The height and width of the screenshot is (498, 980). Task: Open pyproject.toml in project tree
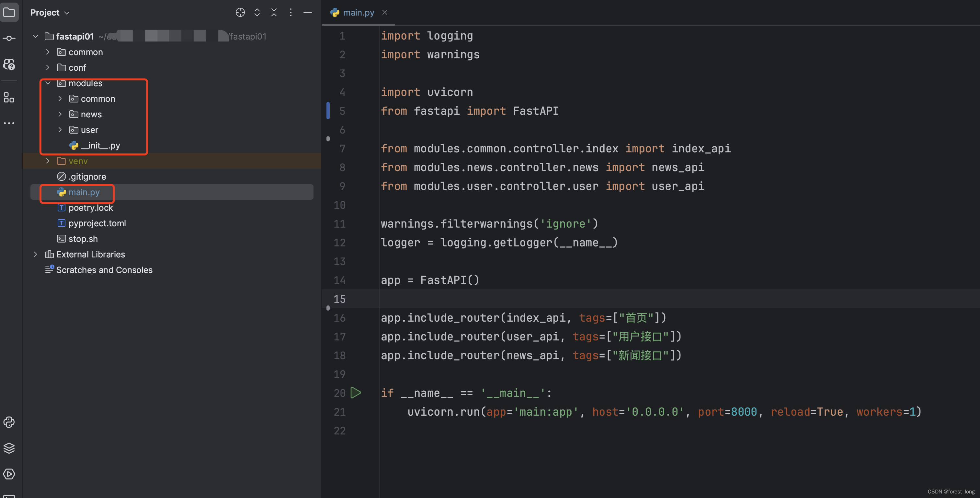coord(97,223)
